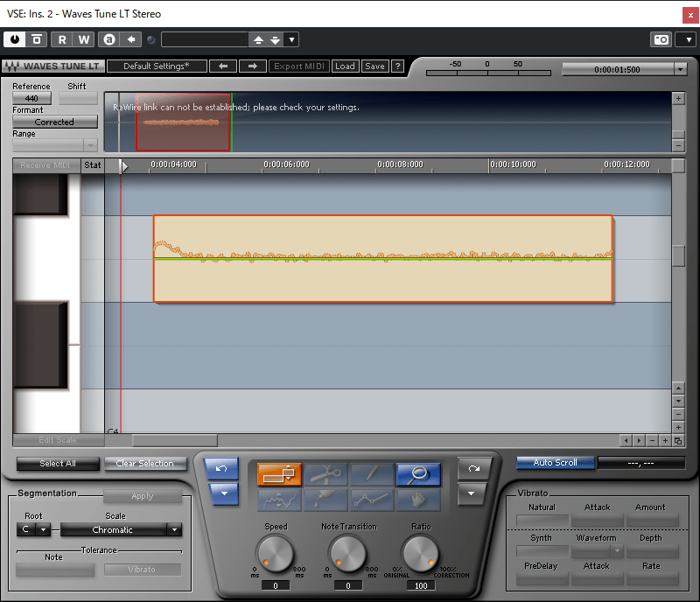This screenshot has width=700, height=602.
Task: Toggle the Formant Corrected button
Action: click(55, 122)
